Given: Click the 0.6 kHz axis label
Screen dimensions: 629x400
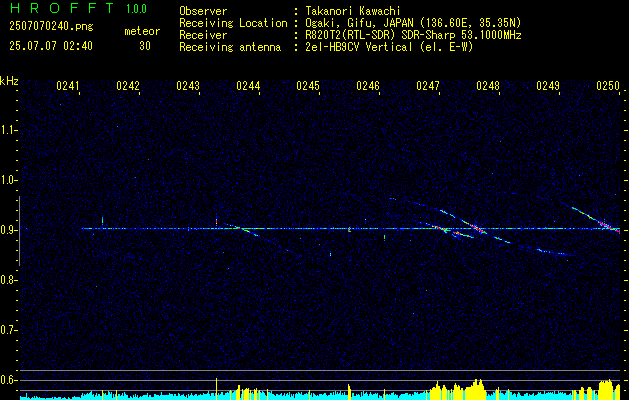Looking at the screenshot, I should (7, 380).
